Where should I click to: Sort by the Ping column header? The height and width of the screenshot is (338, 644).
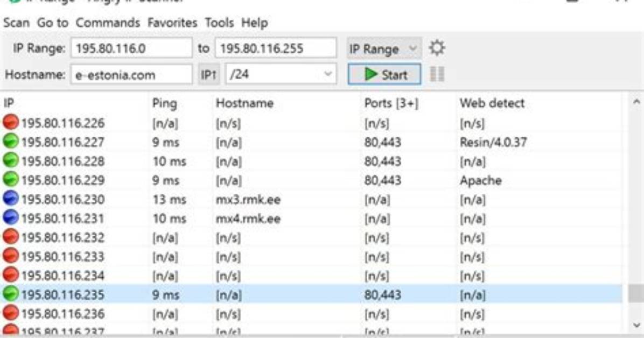(164, 103)
